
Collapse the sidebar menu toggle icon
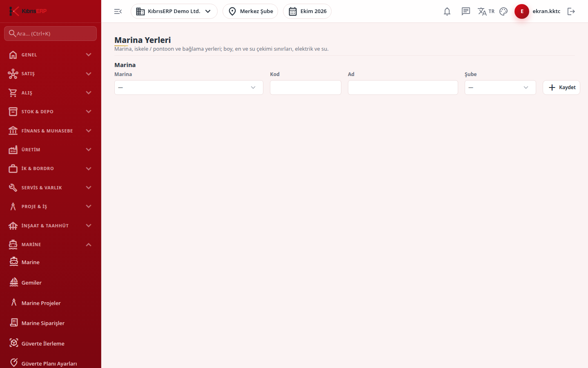click(118, 11)
